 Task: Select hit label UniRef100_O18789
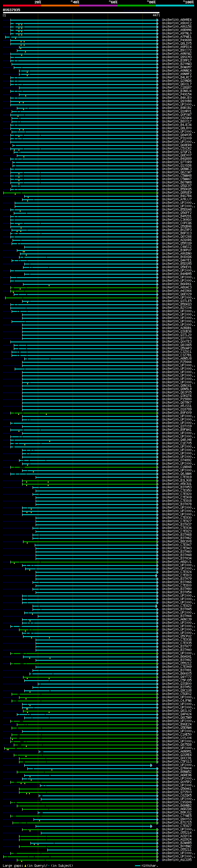point(177,410)
